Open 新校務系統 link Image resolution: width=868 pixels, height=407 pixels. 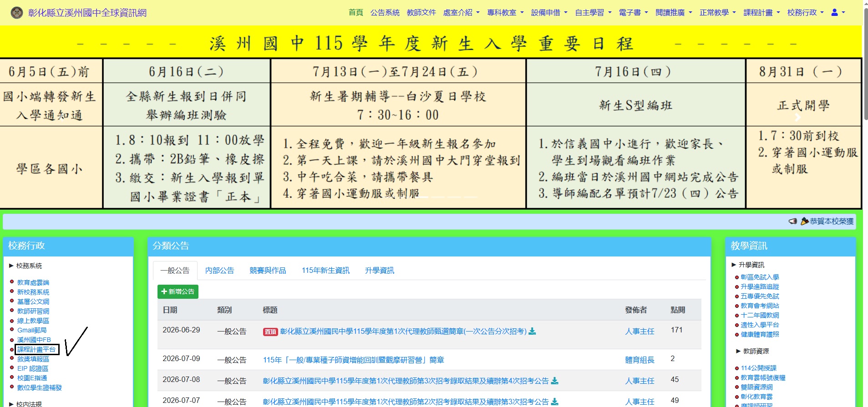[33, 292]
